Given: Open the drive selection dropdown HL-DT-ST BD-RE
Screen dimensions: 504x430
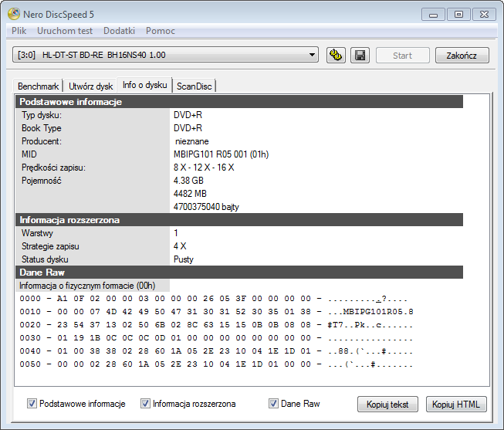Looking at the screenshot, I should tap(165, 55).
